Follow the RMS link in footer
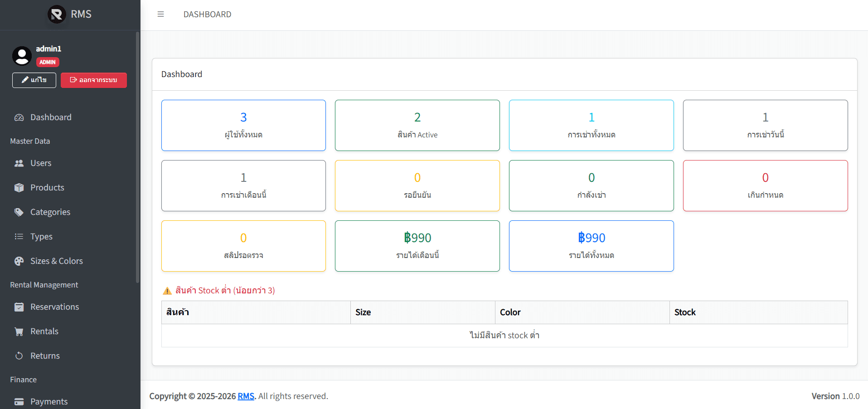Viewport: 868px width, 409px height. tap(246, 396)
